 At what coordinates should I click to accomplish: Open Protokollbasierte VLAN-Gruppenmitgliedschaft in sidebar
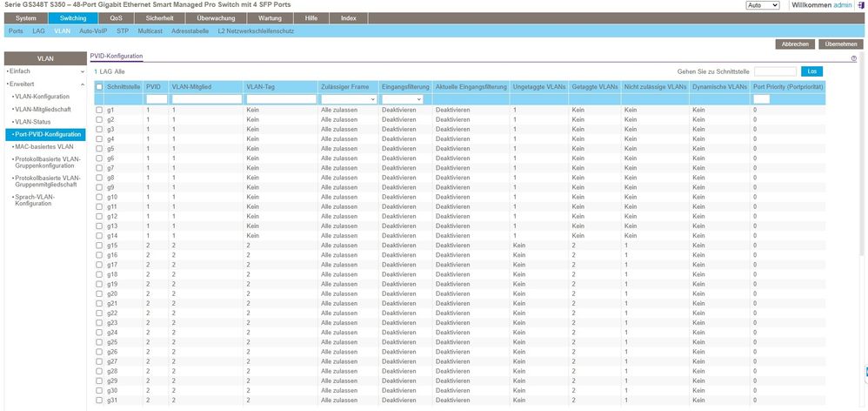[47, 181]
